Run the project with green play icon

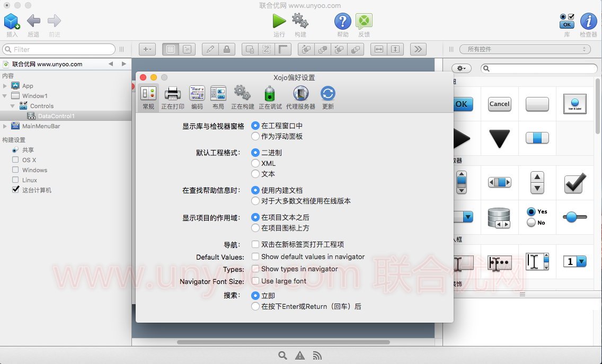pos(279,21)
